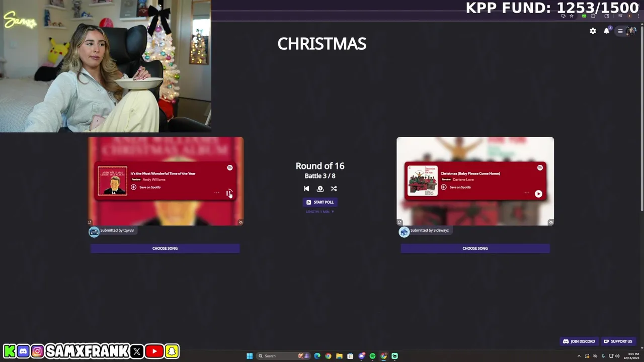
Task: Reload the right song embed
Action: pos(399,222)
